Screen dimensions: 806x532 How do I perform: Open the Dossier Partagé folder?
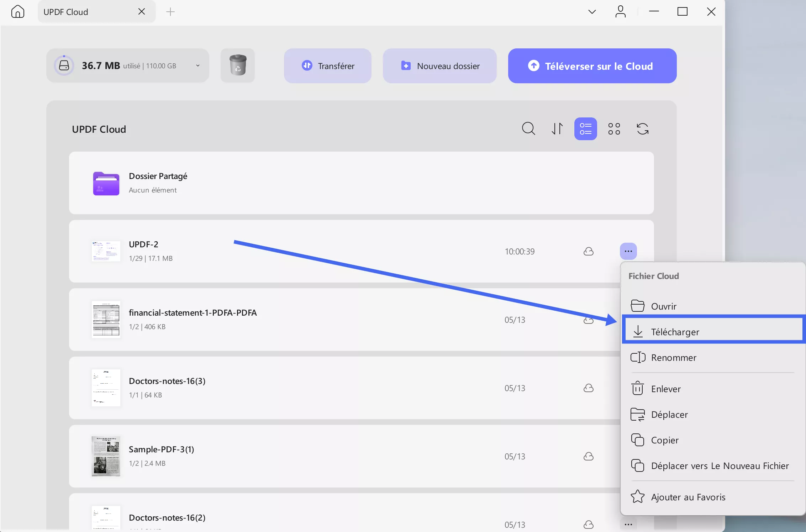(x=362, y=183)
